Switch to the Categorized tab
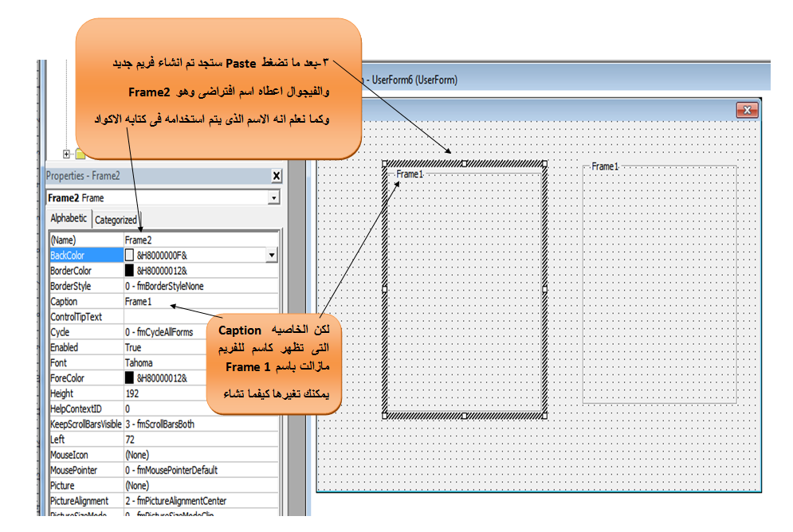The width and height of the screenshot is (793, 532). click(x=116, y=220)
